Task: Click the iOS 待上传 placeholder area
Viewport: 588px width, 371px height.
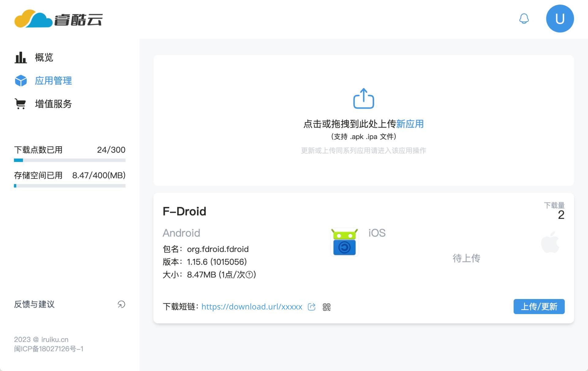Action: tap(466, 258)
